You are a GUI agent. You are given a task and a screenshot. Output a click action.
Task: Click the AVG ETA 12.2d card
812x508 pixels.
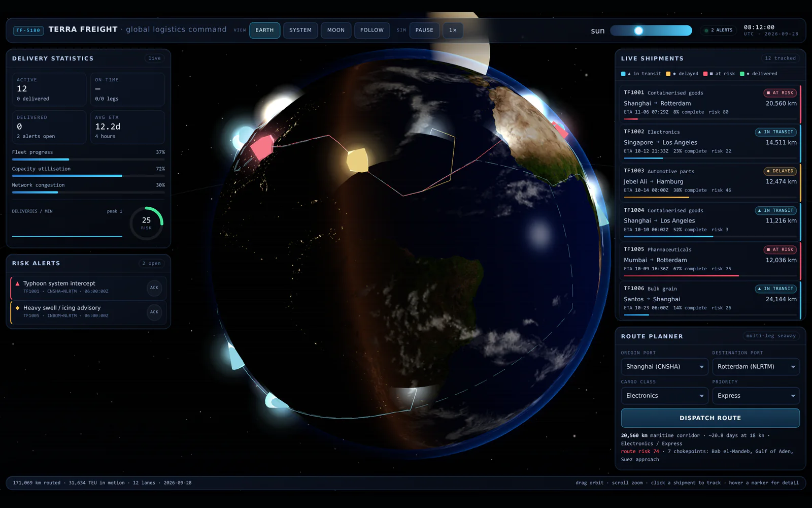[x=127, y=127]
